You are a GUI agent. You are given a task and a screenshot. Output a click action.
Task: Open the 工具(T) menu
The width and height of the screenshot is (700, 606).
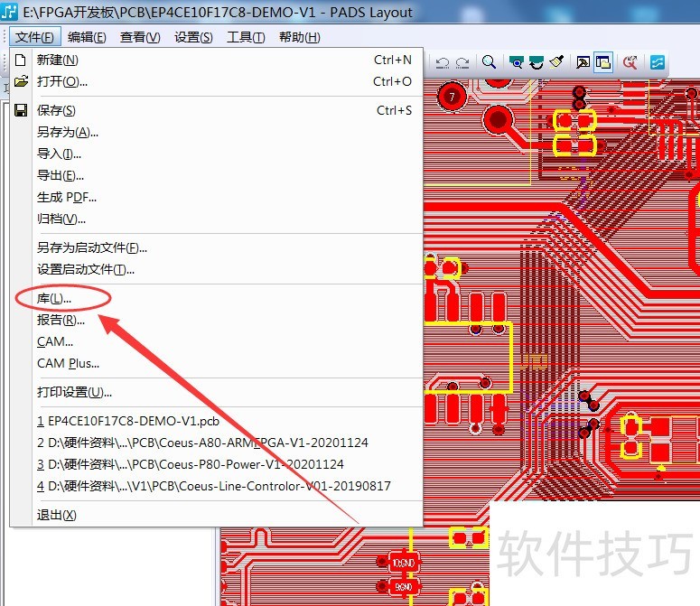246,37
